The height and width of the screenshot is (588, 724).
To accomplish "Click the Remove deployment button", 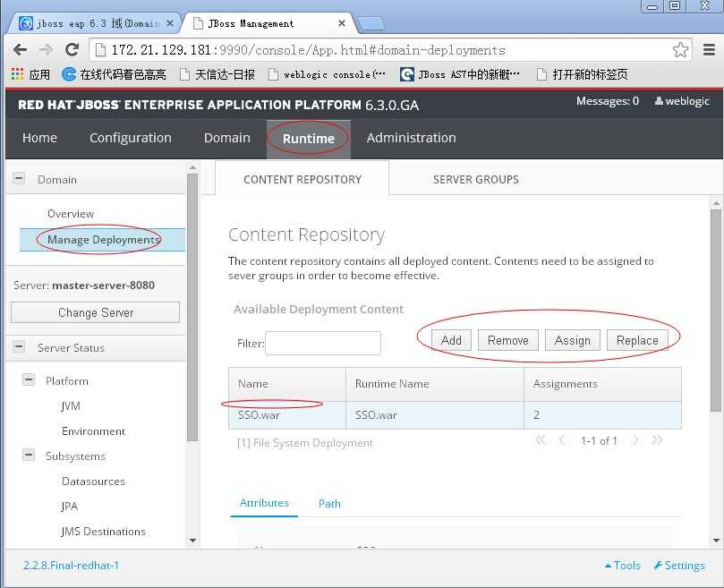I will (x=508, y=340).
